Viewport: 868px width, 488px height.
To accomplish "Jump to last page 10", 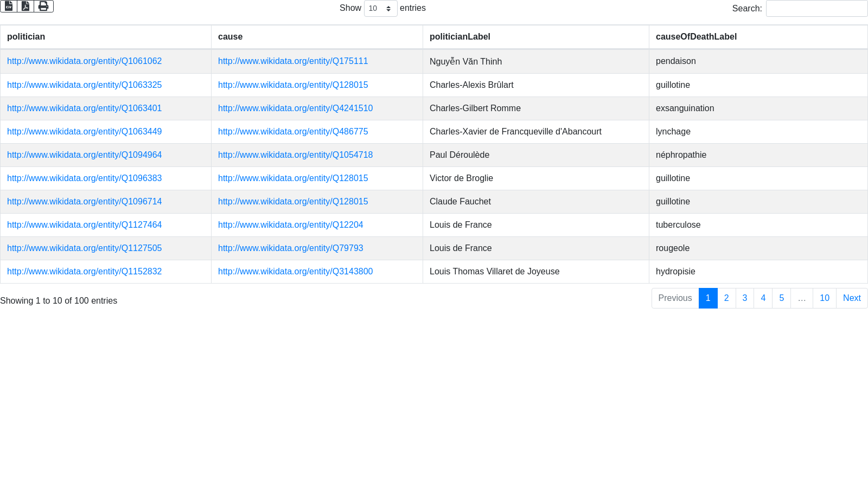I will (824, 298).
